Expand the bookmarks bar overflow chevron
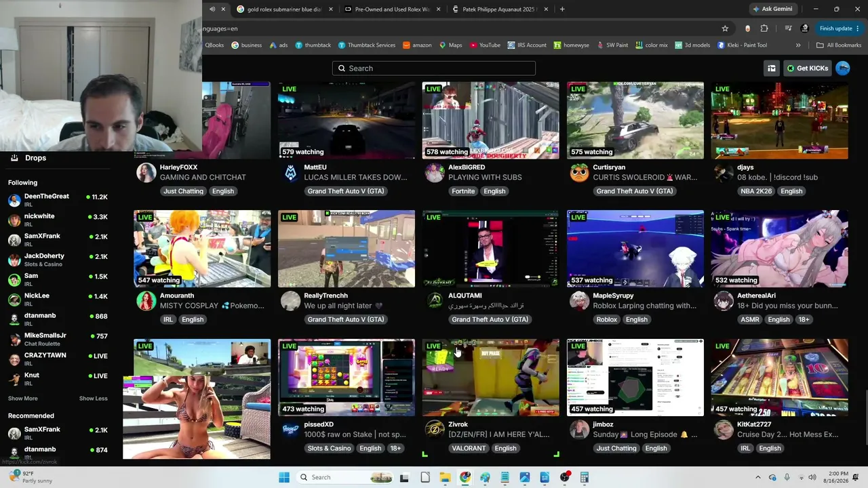The height and width of the screenshot is (488, 868). point(798,45)
